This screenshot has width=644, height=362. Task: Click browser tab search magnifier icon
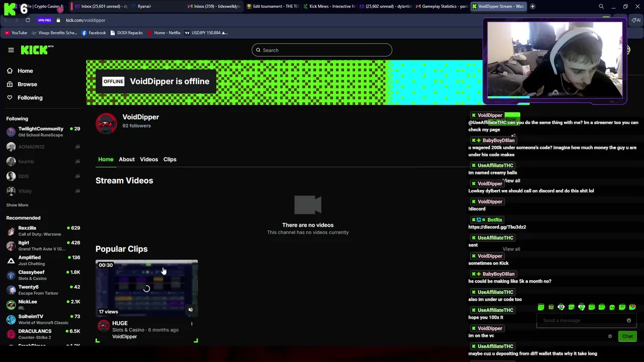click(x=601, y=7)
